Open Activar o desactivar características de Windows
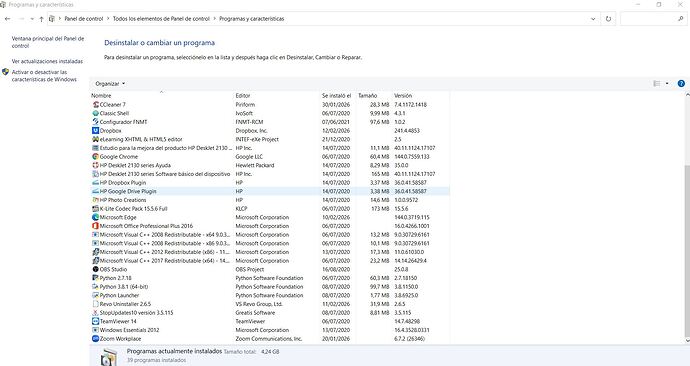The width and height of the screenshot is (690, 366). 44,76
